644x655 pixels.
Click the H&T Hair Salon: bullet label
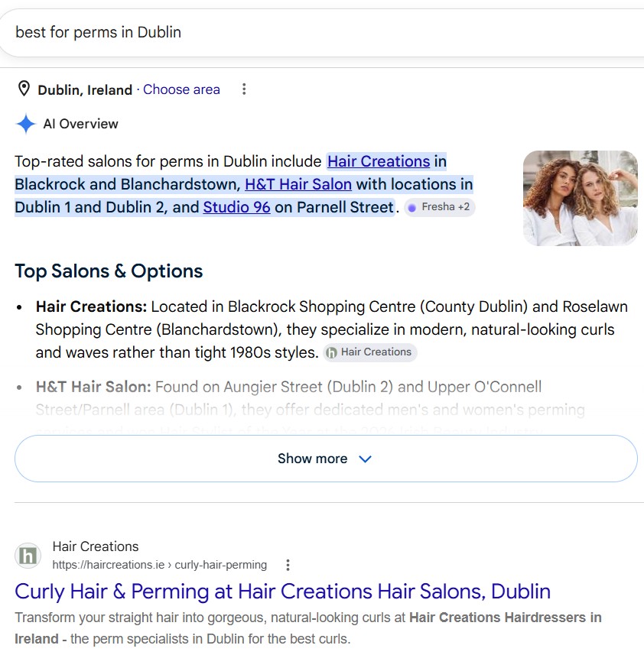coord(93,387)
